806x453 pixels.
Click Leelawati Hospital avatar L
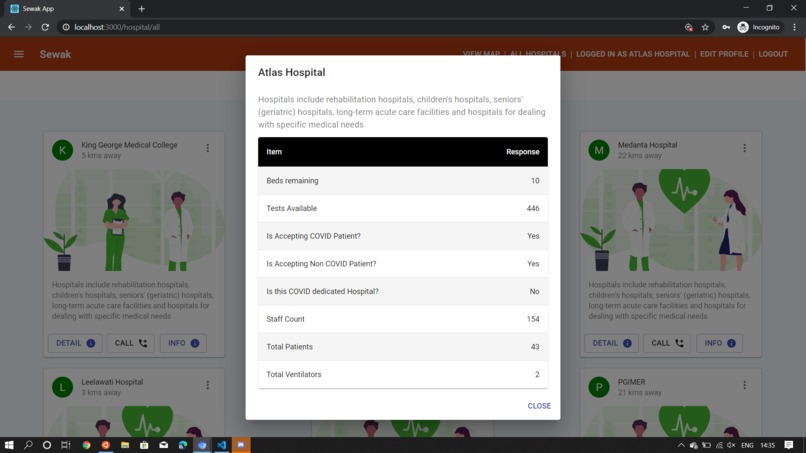pos(63,387)
